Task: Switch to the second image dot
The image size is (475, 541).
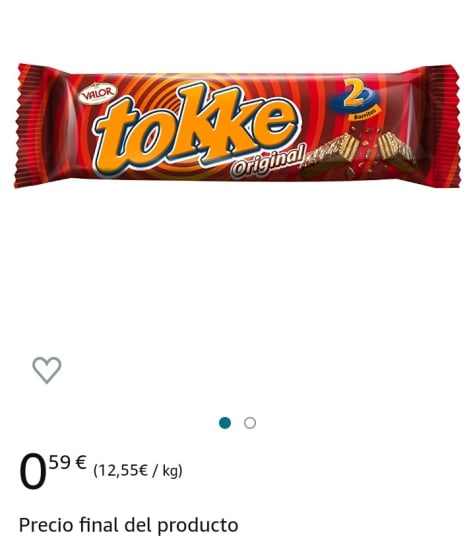Action: [x=250, y=423]
